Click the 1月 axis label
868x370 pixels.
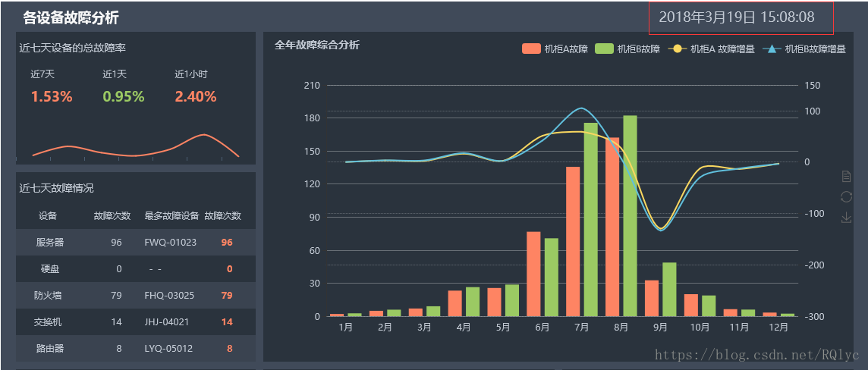click(x=345, y=327)
